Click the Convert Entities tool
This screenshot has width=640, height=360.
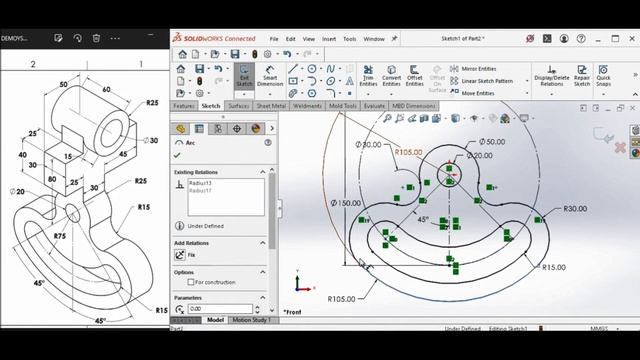coord(391,76)
